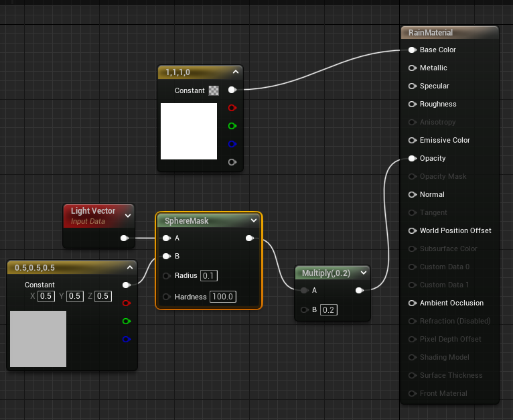Edit the SphereMask Radius value field
This screenshot has height=420, width=513.
click(x=209, y=275)
